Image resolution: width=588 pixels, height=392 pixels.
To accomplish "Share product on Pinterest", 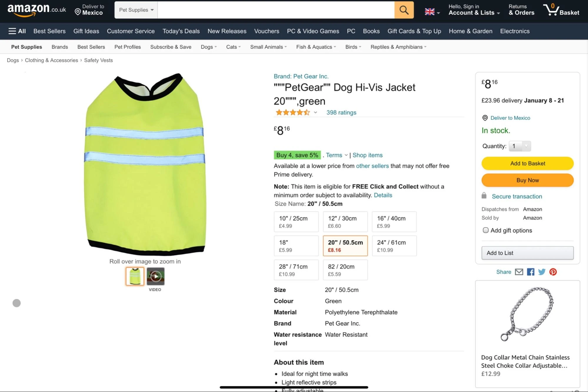I will [553, 272].
